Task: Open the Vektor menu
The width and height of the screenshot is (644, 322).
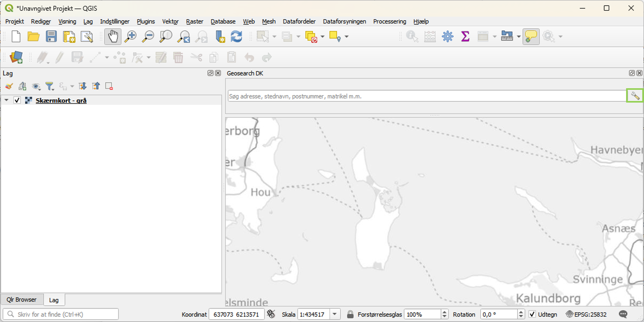Action: pyautogui.click(x=170, y=21)
